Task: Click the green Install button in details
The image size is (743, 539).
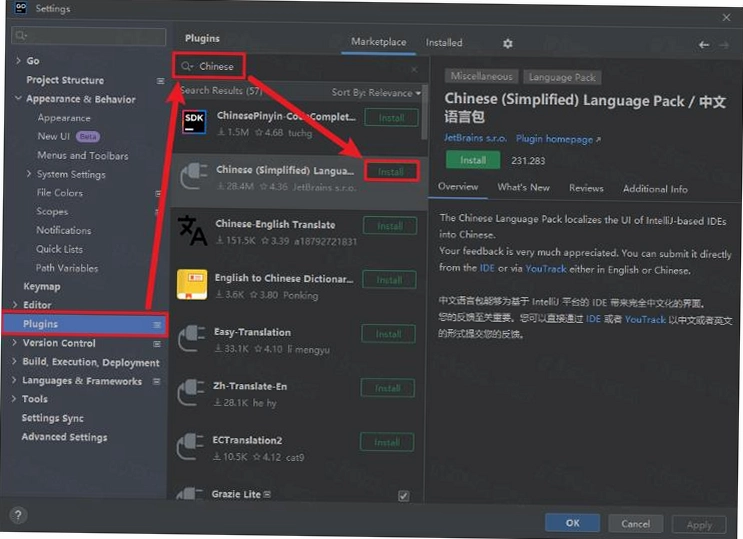Action: 472,160
